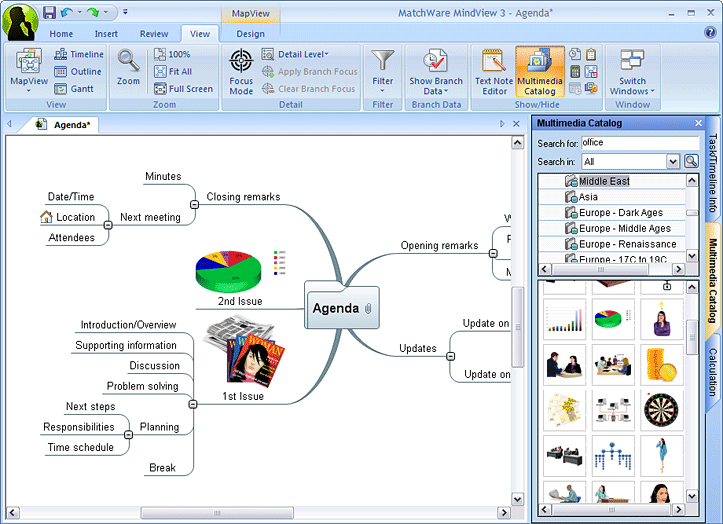Open the Search in combo box arrow
Screen dimensions: 723x524
[x=673, y=161]
